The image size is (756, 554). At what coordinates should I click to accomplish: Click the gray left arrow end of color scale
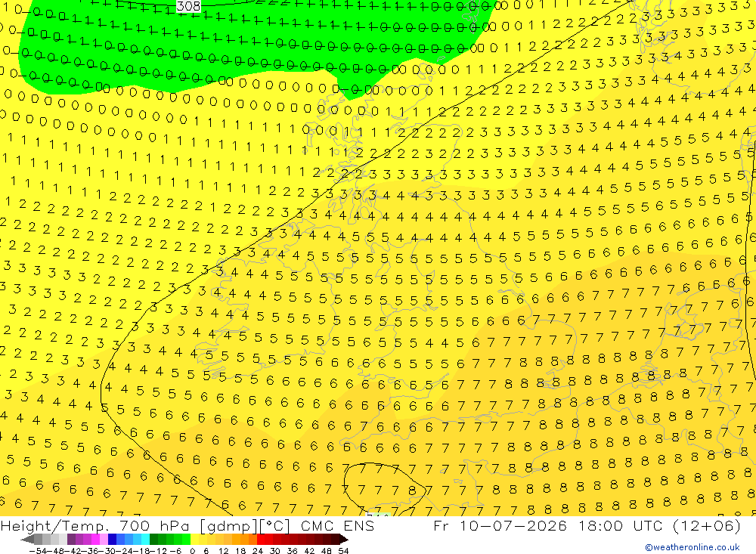(x=27, y=539)
